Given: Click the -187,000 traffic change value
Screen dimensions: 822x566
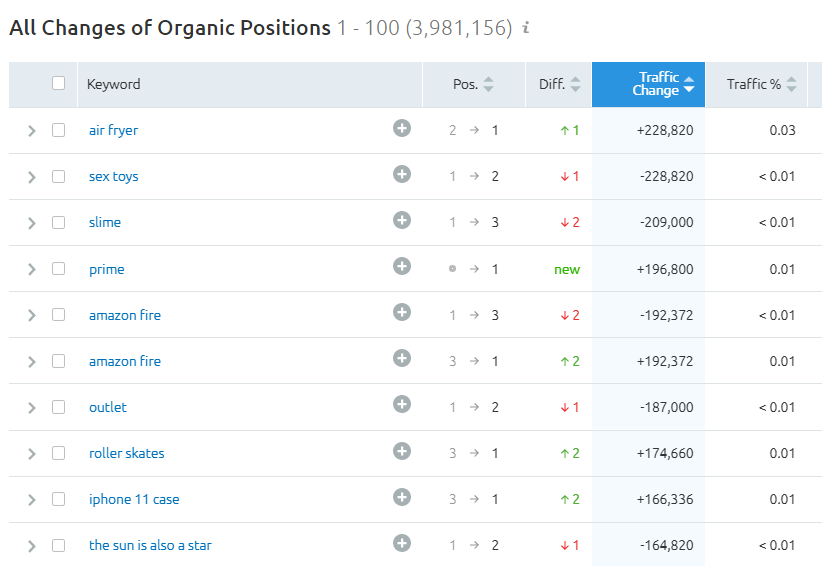Looking at the screenshot, I should click(666, 407).
